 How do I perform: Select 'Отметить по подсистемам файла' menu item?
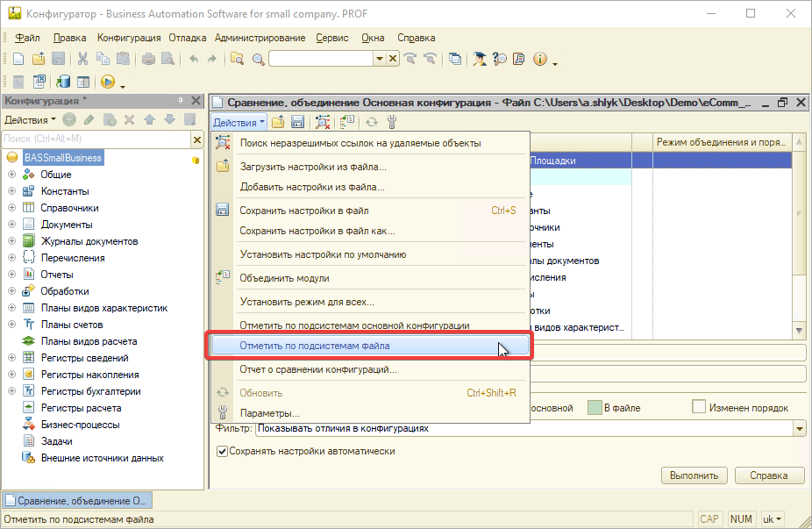[315, 346]
